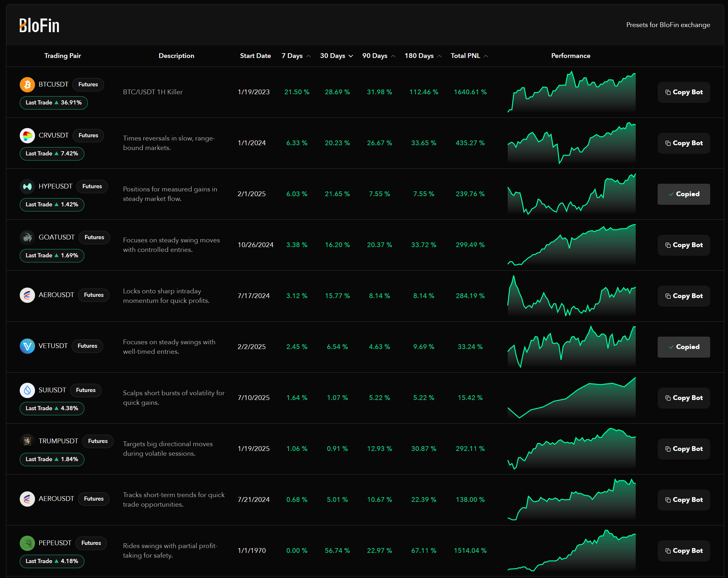Viewport: 728px width, 578px height.
Task: Click the 1514.04 % total PNL value
Action: coord(470,551)
